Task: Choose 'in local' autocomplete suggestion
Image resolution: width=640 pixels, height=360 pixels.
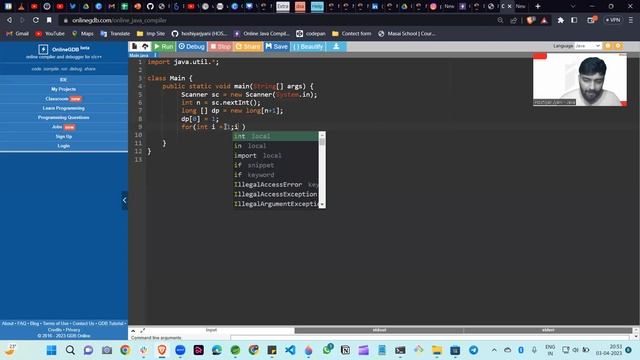Action: point(275,146)
